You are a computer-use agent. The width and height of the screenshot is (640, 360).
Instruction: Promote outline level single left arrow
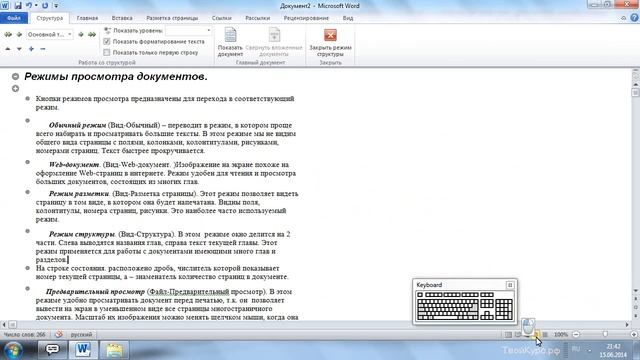tap(19, 35)
